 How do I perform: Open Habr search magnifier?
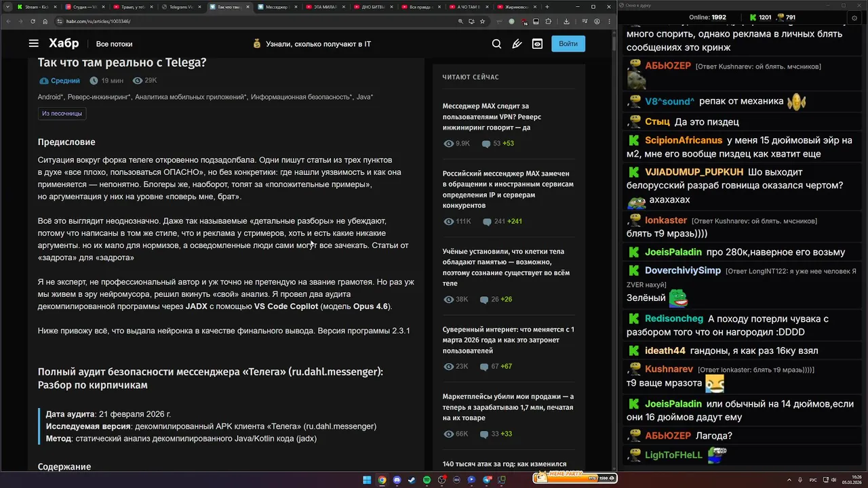click(496, 44)
